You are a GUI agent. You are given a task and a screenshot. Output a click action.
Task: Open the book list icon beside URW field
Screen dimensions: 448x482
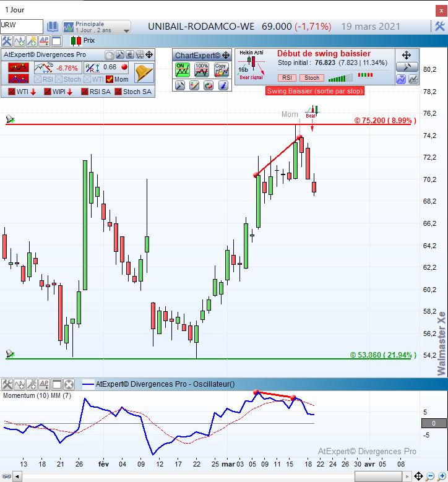tap(52, 27)
